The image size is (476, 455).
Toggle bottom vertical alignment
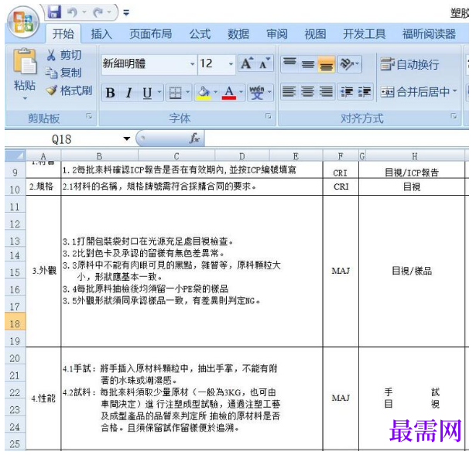coord(327,64)
